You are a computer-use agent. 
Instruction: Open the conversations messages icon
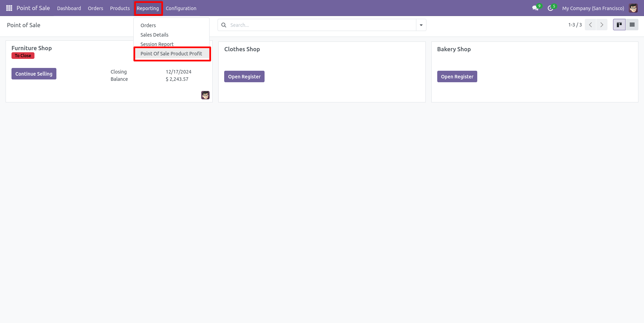pyautogui.click(x=535, y=8)
